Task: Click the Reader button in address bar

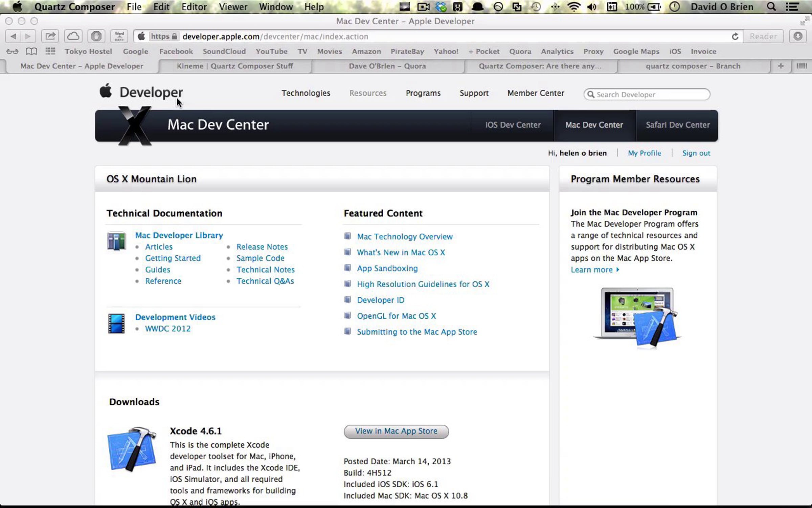Action: tap(763, 36)
